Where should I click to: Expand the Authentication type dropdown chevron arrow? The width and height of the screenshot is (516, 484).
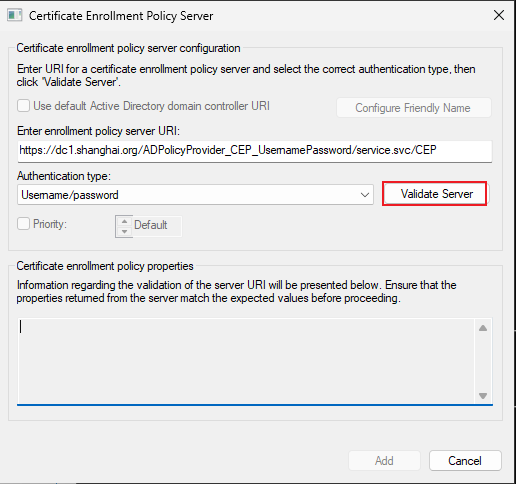click(x=365, y=195)
